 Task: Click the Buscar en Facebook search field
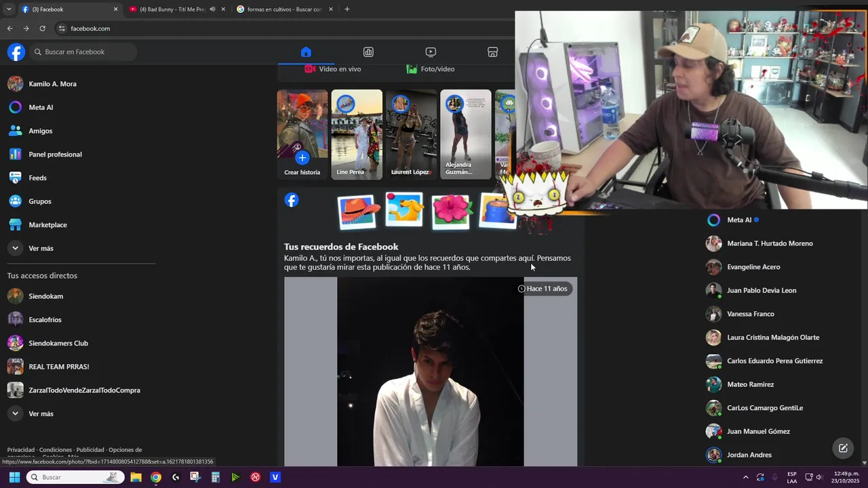pyautogui.click(x=83, y=52)
